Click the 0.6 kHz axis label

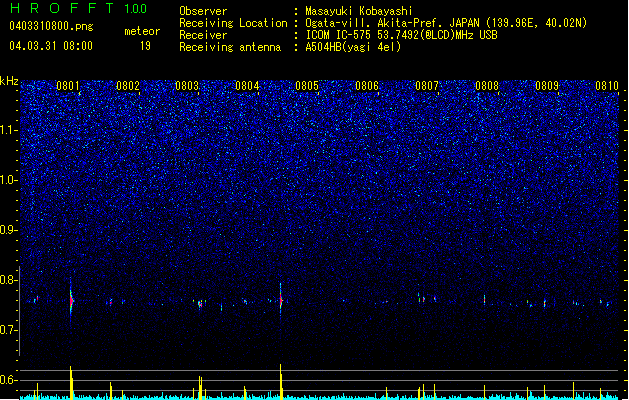point(9,380)
